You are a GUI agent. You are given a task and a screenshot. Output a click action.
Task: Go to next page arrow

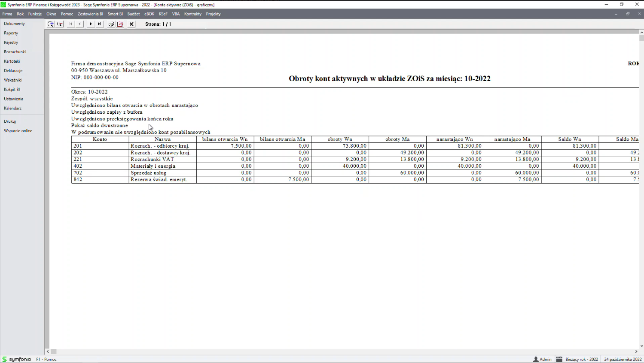coord(91,24)
